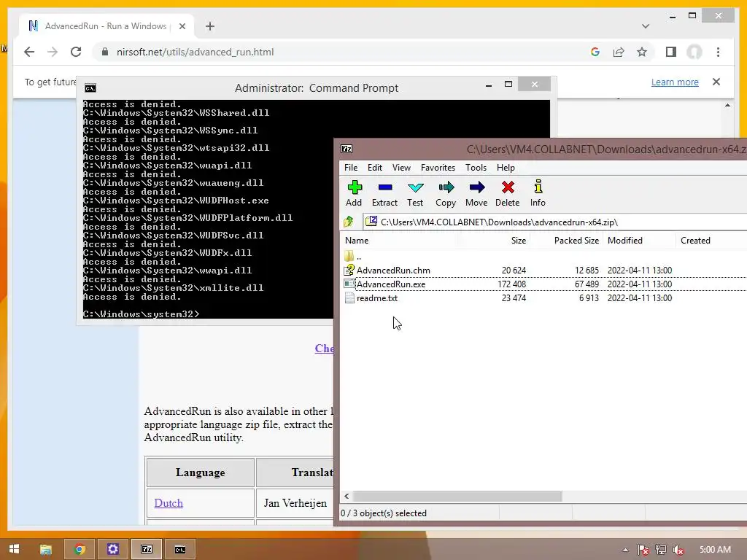The height and width of the screenshot is (560, 747).
Task: Open File Explorer from the taskbar
Action: (x=46, y=550)
